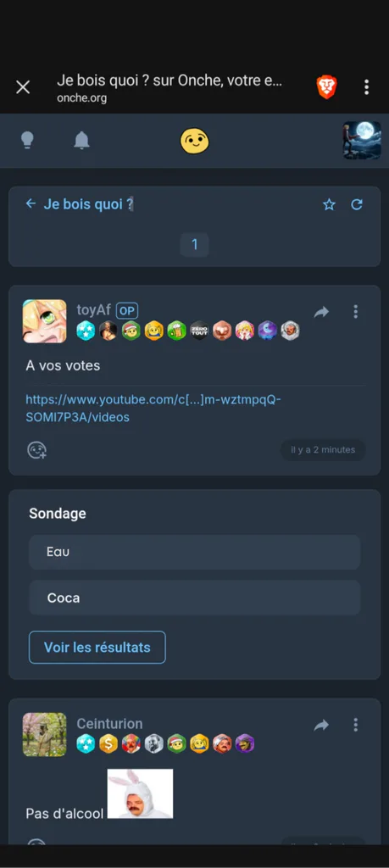Add emoji reaction to toyAf's post
Image resolution: width=389 pixels, height=868 pixels.
(x=37, y=450)
